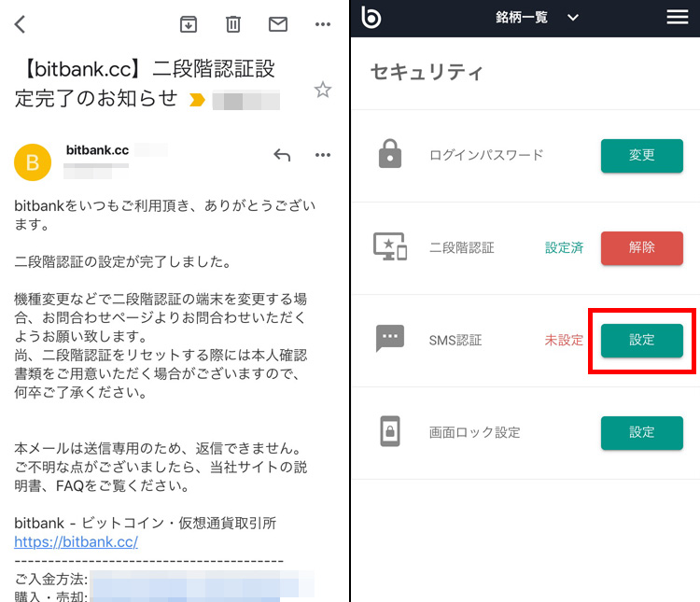Tap the padlock icon beside ログインパスワード
Image resolution: width=700 pixels, height=602 pixels.
pos(390,154)
